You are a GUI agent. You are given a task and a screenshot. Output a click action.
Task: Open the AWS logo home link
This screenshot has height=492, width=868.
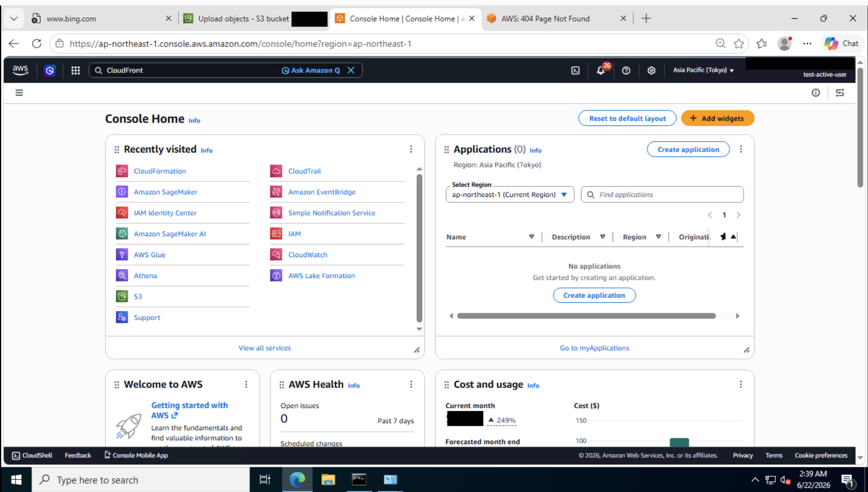(20, 70)
